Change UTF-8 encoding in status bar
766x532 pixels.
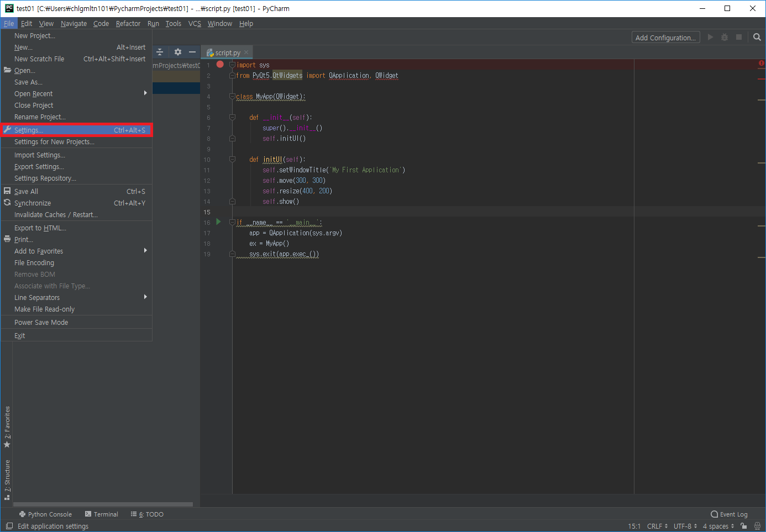coord(685,526)
